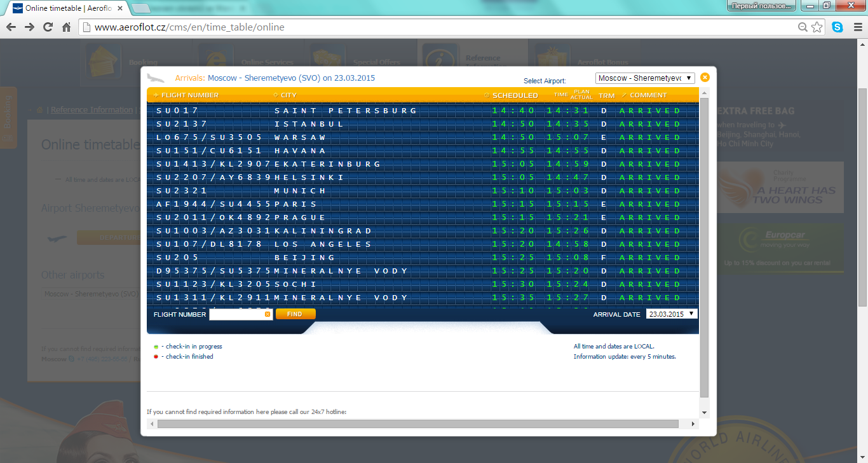Clear the flight number field icon
The height and width of the screenshot is (463, 868).
click(x=268, y=314)
